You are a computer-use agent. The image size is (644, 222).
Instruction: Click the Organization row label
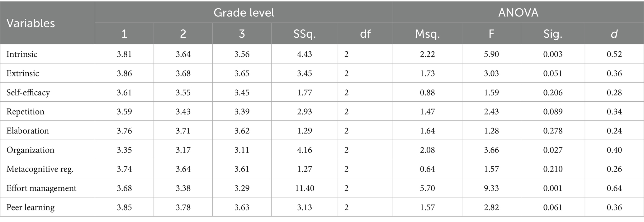point(30,150)
